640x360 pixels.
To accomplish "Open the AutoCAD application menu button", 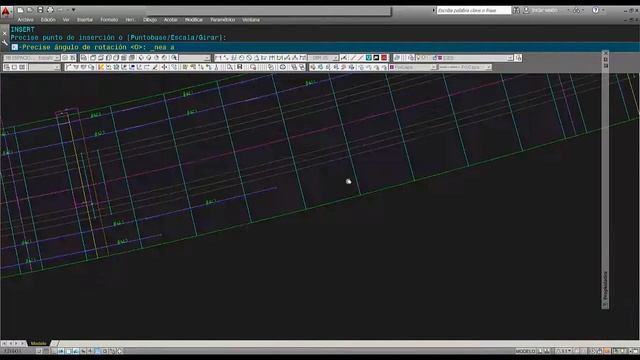I will click(x=6, y=11).
